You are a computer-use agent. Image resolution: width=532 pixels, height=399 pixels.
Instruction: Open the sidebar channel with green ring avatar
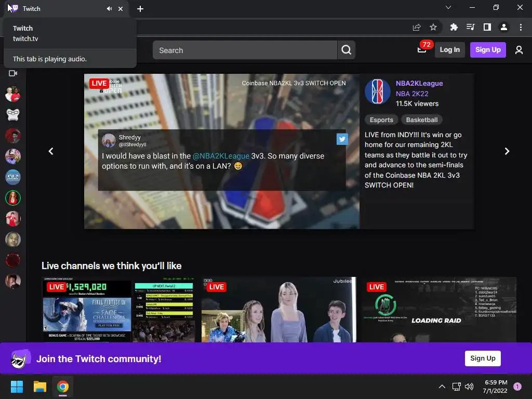(13, 198)
